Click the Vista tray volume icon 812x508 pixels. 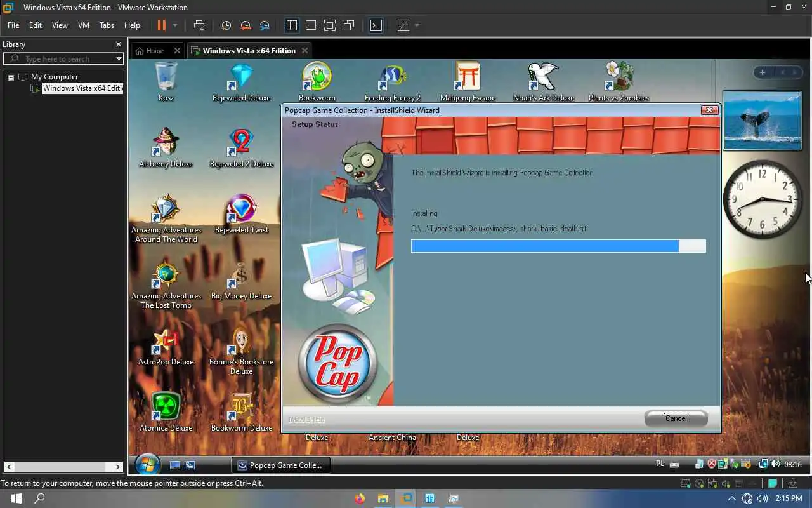775,464
